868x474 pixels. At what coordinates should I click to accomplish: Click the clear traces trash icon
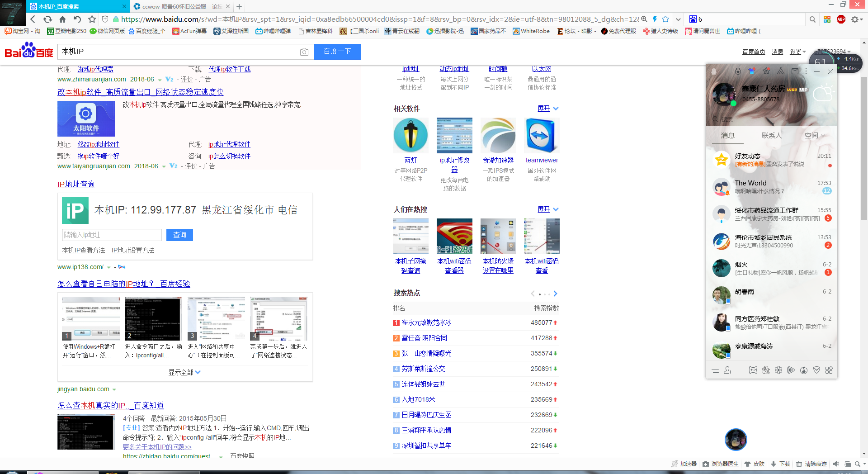coord(799,464)
